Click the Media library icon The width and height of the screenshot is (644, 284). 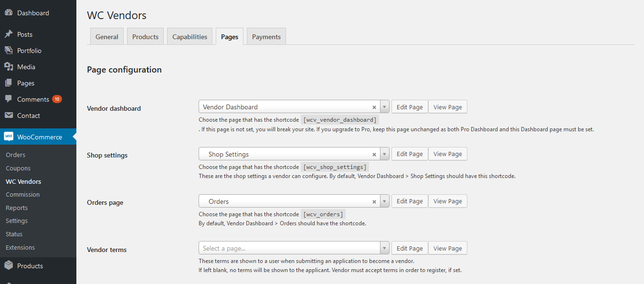(x=9, y=67)
